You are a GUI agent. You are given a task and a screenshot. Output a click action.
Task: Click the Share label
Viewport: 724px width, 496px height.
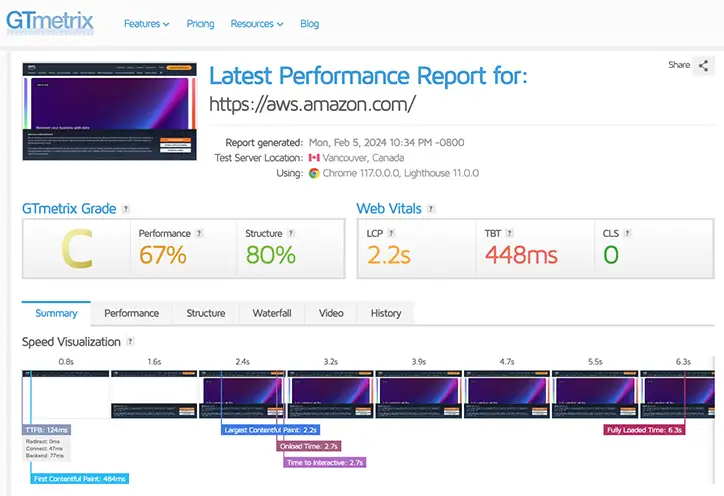click(679, 65)
